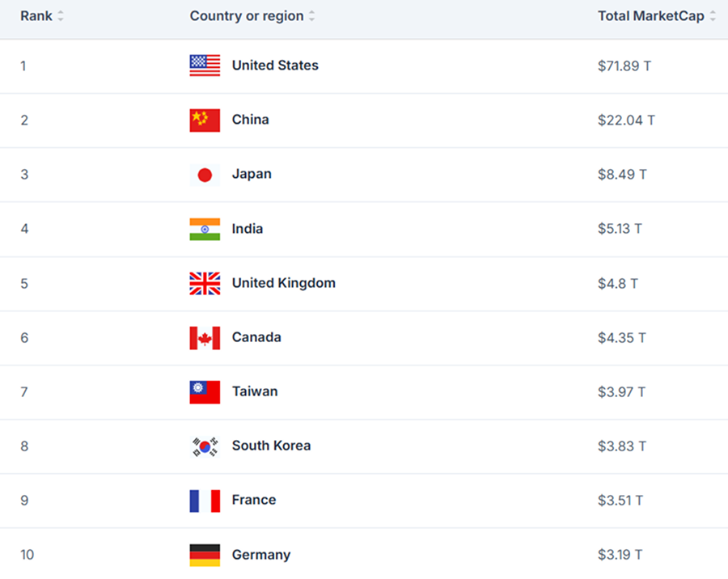Click the Germany flag icon
Viewport: 728px width, 579px height.
(205, 555)
